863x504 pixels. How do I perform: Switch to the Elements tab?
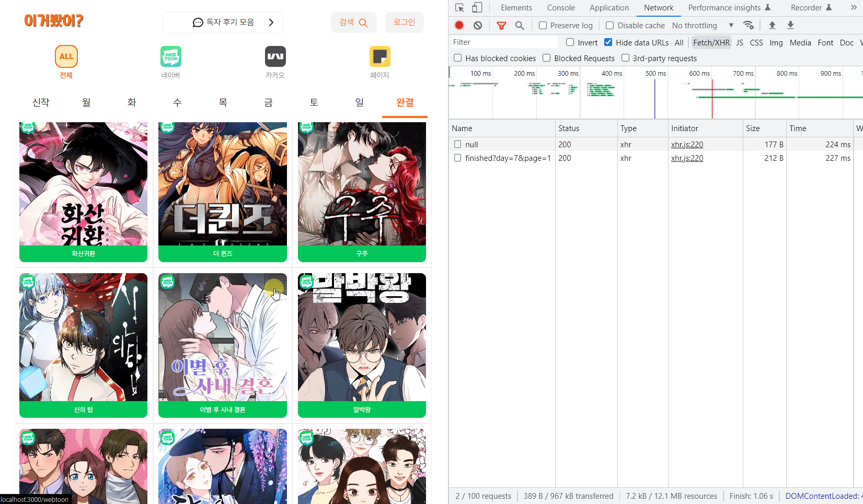(516, 8)
